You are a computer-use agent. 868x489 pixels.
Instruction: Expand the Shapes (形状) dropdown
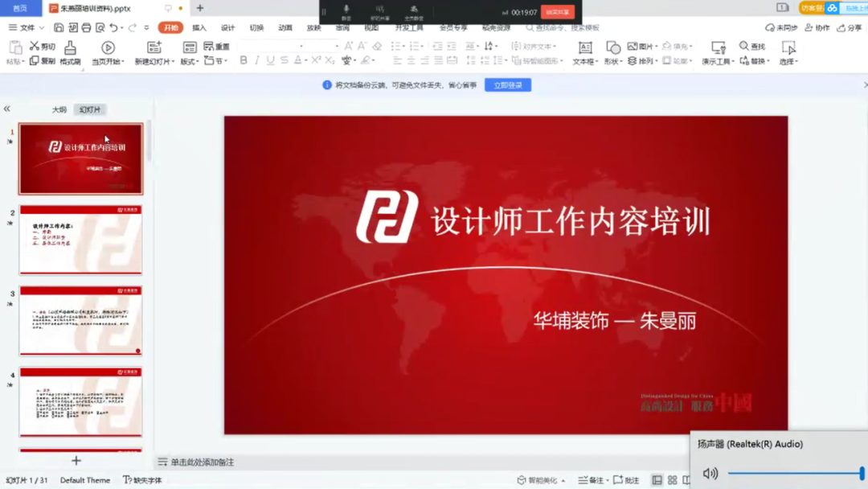[x=613, y=62]
